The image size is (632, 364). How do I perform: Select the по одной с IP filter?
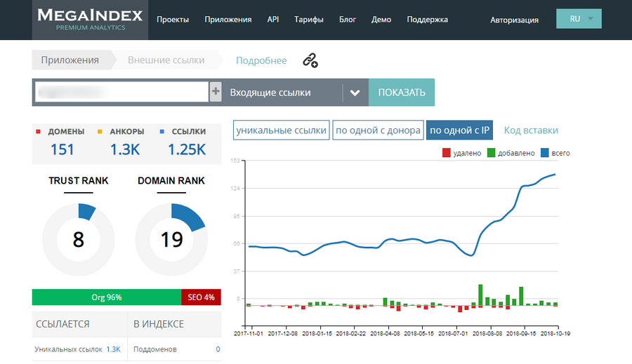point(459,130)
